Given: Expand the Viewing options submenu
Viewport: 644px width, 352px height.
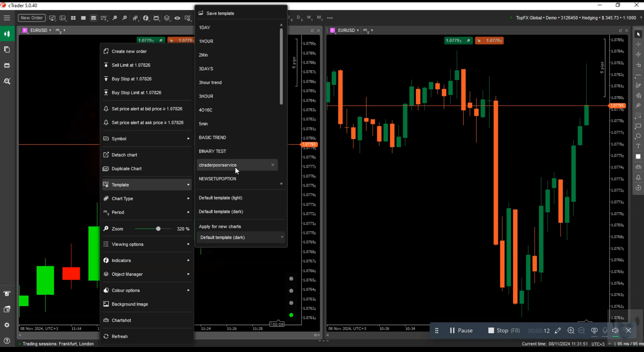Looking at the screenshot, I should pos(147,244).
